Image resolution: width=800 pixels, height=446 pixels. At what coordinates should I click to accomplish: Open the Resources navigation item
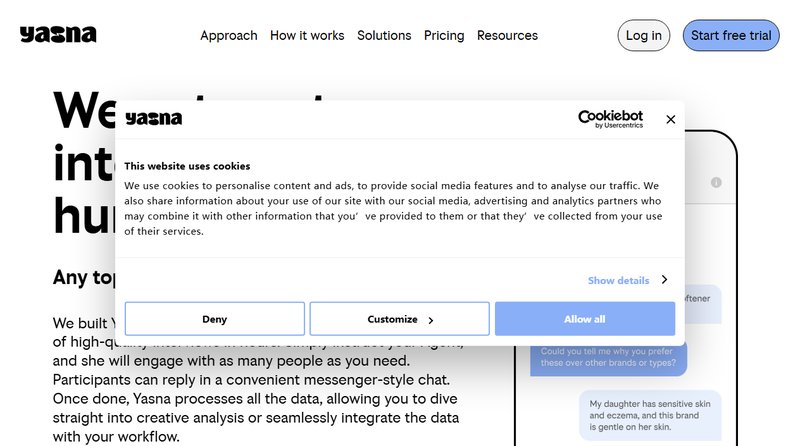click(x=507, y=35)
